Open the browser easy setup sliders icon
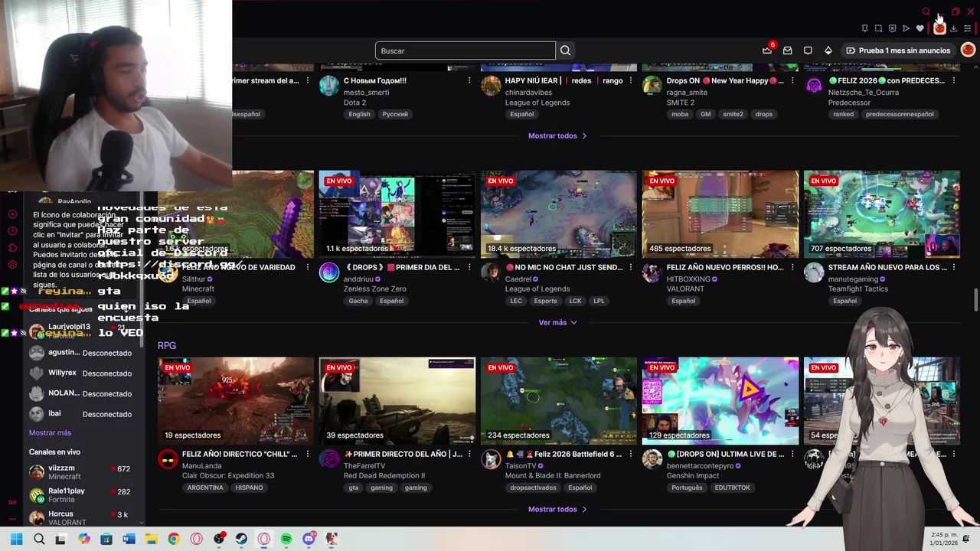980x551 pixels. pyautogui.click(x=968, y=28)
